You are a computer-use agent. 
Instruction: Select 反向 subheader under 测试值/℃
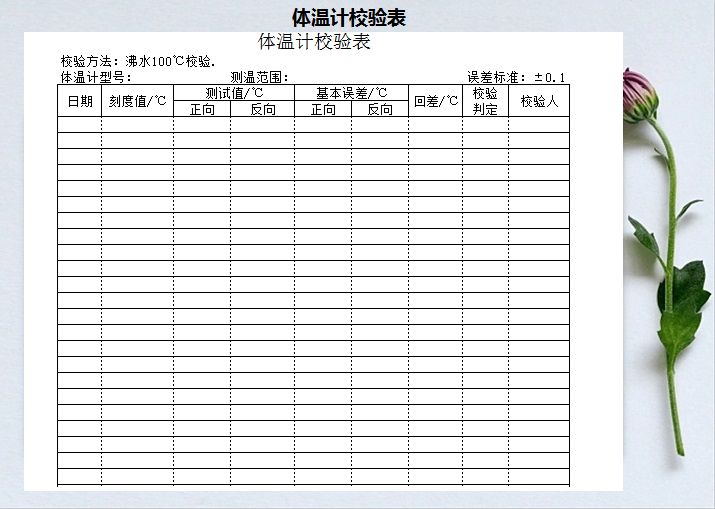(263, 109)
